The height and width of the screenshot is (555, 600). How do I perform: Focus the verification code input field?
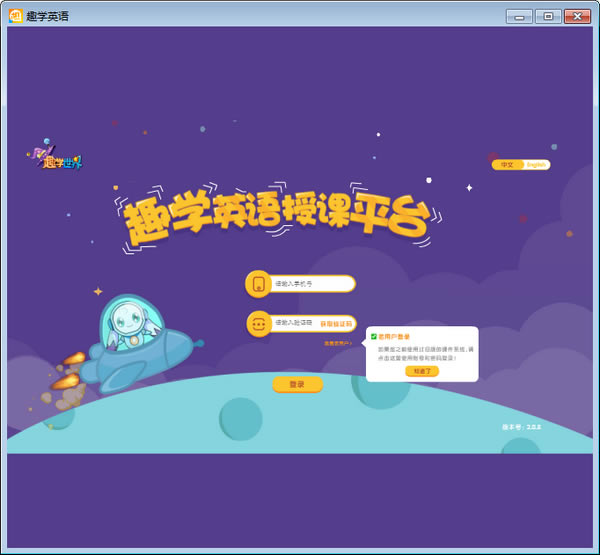(x=294, y=323)
